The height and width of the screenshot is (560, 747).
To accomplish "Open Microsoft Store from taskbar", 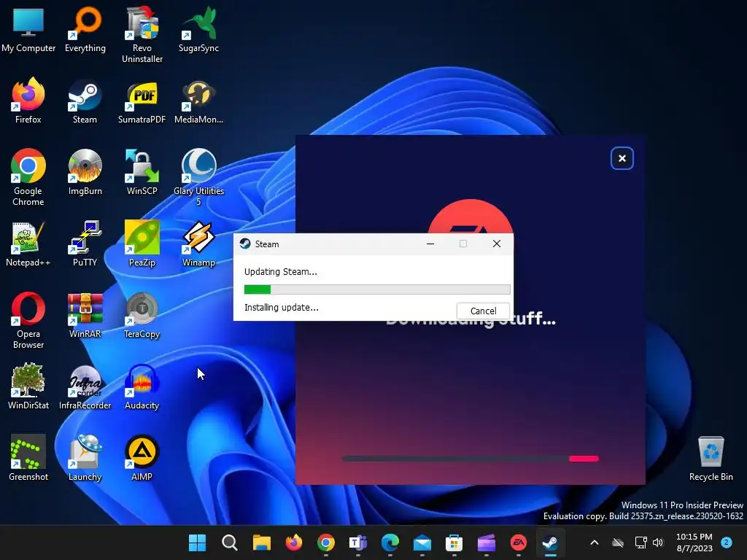I will tap(454, 542).
